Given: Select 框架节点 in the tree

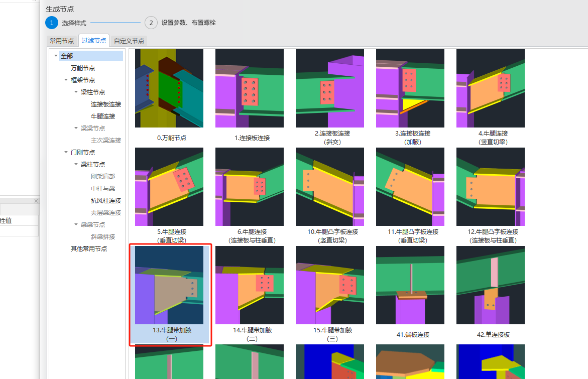Looking at the screenshot, I should coord(83,80).
